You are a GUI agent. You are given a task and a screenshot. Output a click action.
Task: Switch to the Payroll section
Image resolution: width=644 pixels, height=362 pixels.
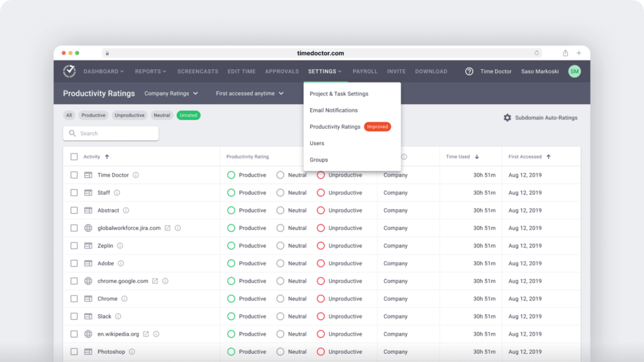365,71
